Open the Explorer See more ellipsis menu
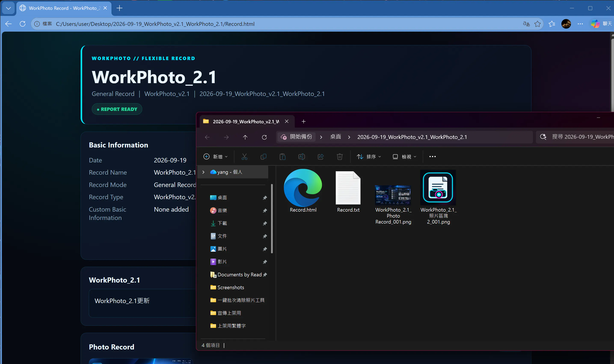 (x=433, y=156)
